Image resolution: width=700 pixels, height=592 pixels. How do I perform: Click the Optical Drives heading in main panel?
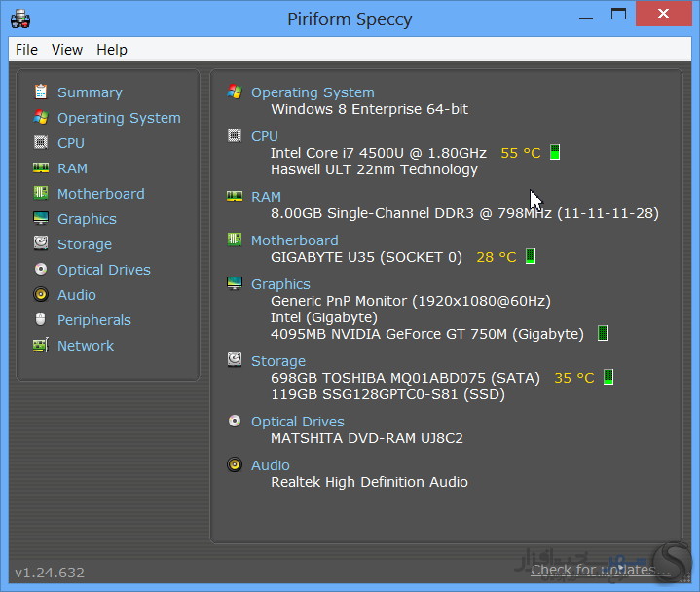click(297, 422)
